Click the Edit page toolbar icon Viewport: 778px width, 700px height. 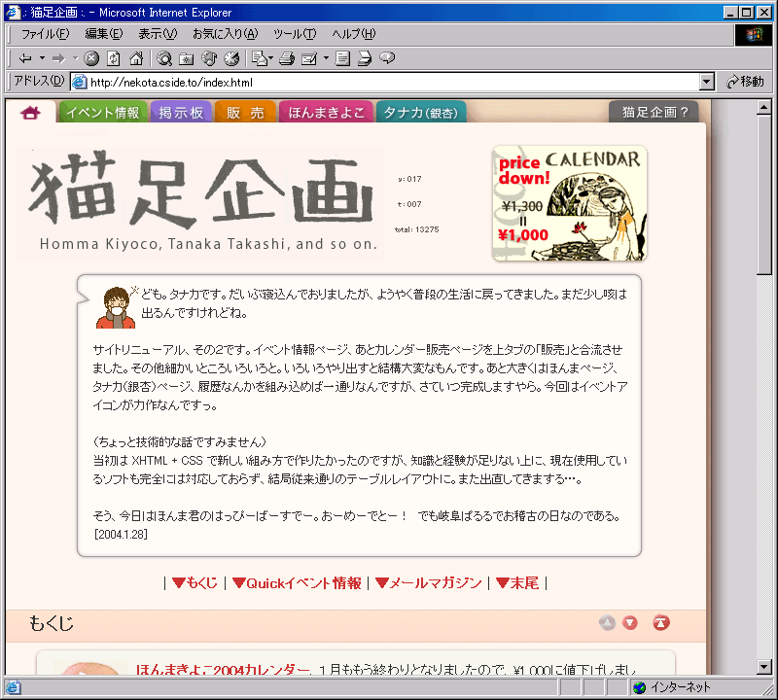pos(309,58)
